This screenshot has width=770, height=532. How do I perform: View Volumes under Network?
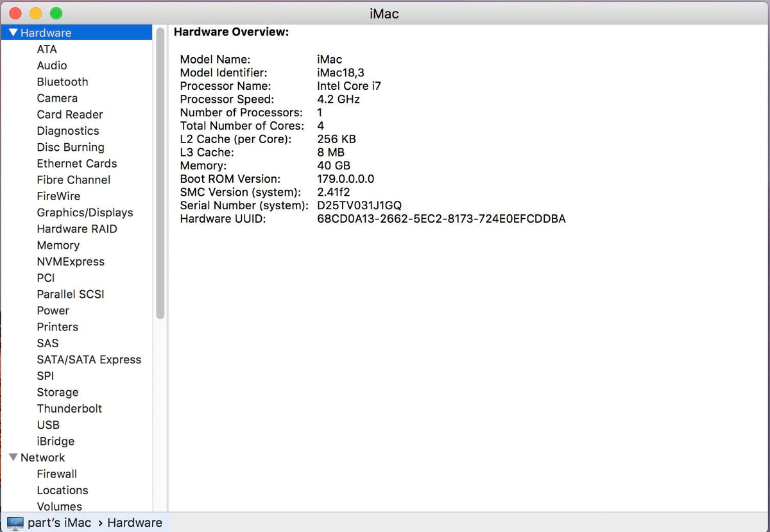(59, 506)
